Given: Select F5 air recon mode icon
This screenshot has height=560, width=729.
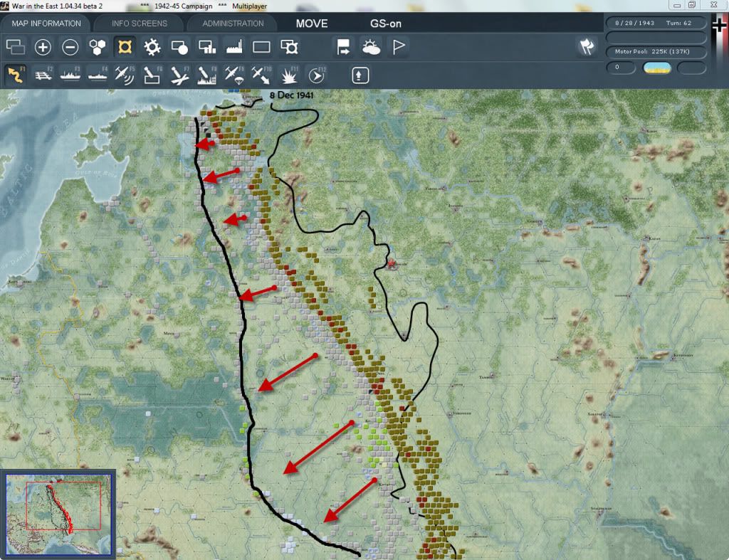Looking at the screenshot, I should tap(125, 75).
